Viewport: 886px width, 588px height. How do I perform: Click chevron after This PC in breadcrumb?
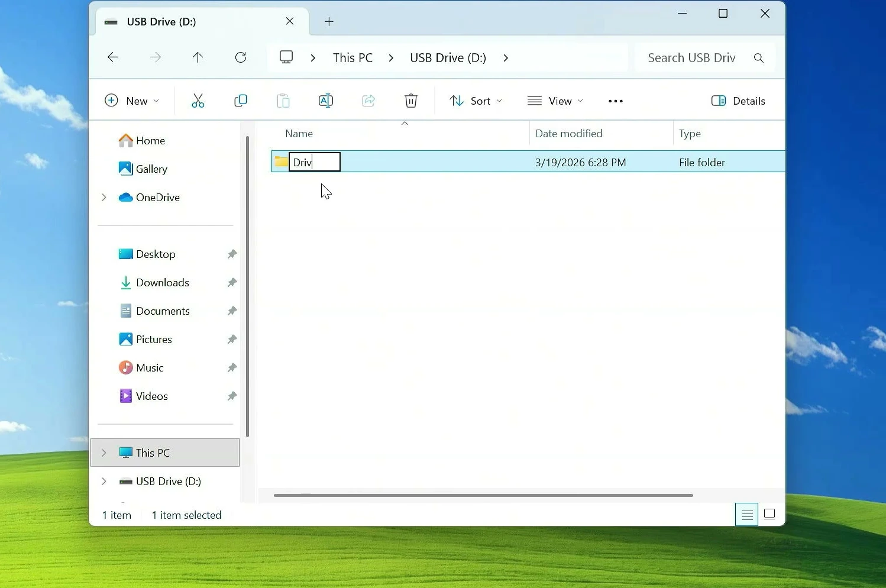tap(391, 58)
